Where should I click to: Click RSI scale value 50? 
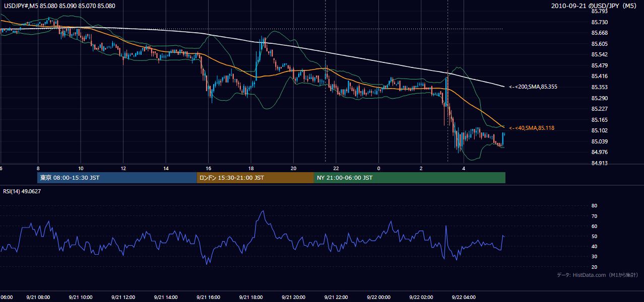[x=594, y=236]
